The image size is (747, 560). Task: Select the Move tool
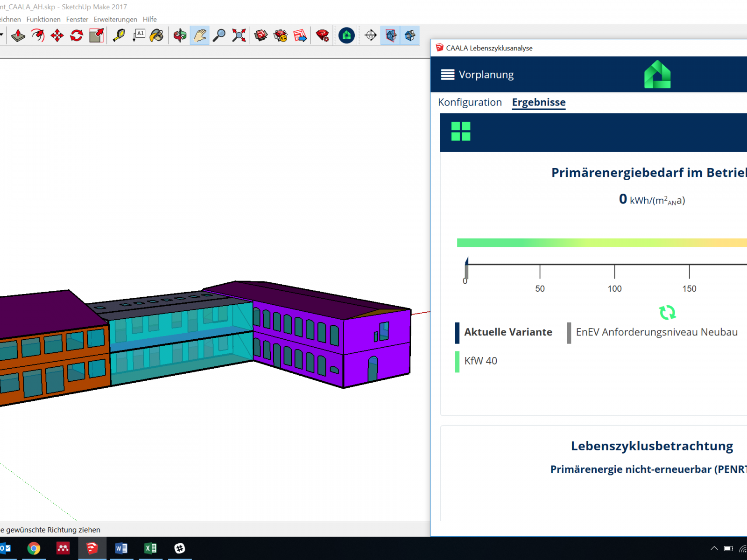[57, 35]
